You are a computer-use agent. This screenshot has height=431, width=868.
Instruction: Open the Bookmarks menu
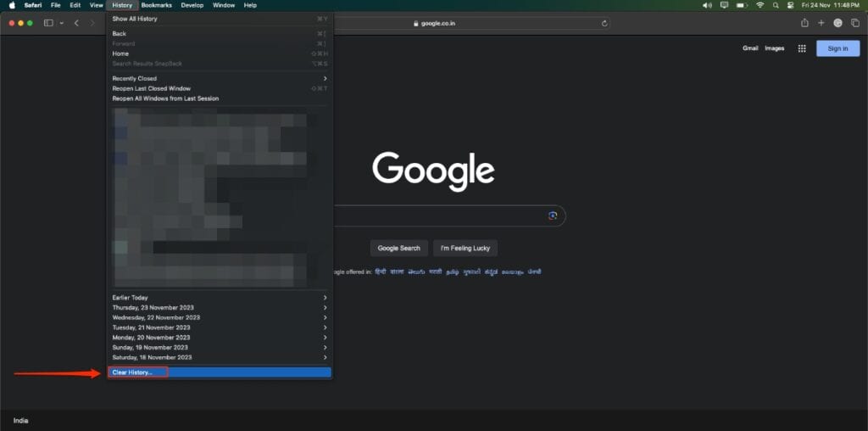(x=157, y=5)
